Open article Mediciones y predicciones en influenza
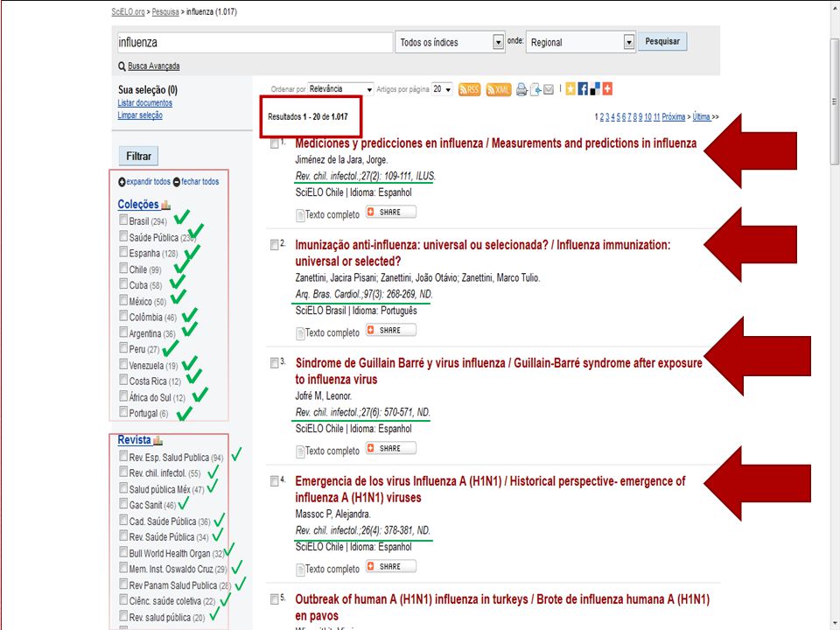Image resolution: width=840 pixels, height=630 pixels. click(x=495, y=143)
